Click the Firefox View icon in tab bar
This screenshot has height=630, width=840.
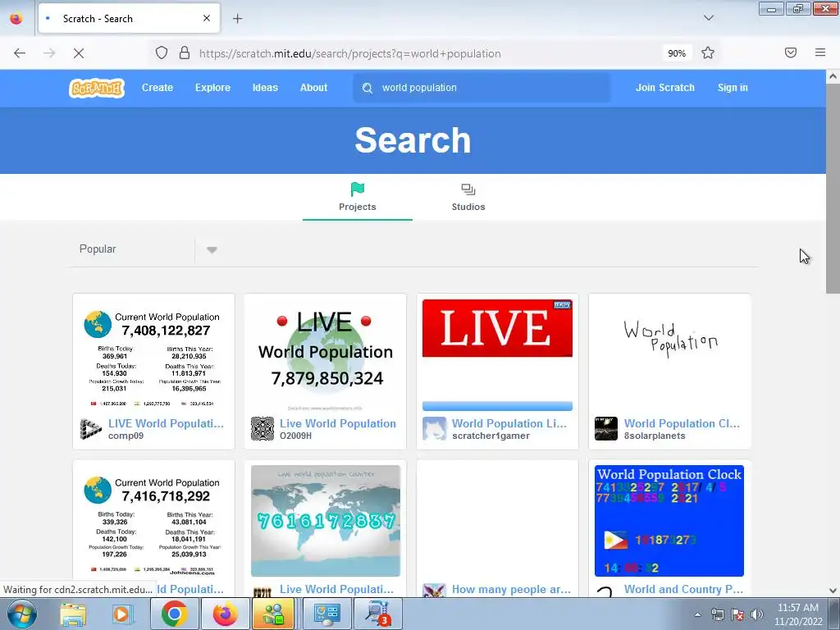pos(16,18)
